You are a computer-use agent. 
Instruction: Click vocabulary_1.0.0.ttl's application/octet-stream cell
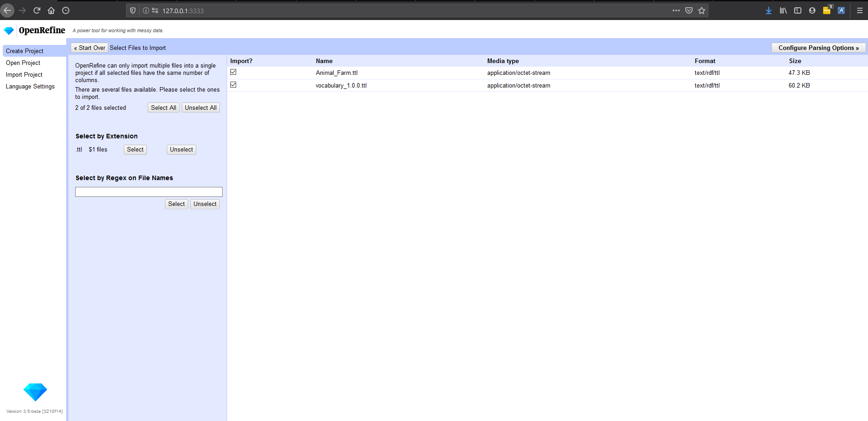[x=519, y=85]
